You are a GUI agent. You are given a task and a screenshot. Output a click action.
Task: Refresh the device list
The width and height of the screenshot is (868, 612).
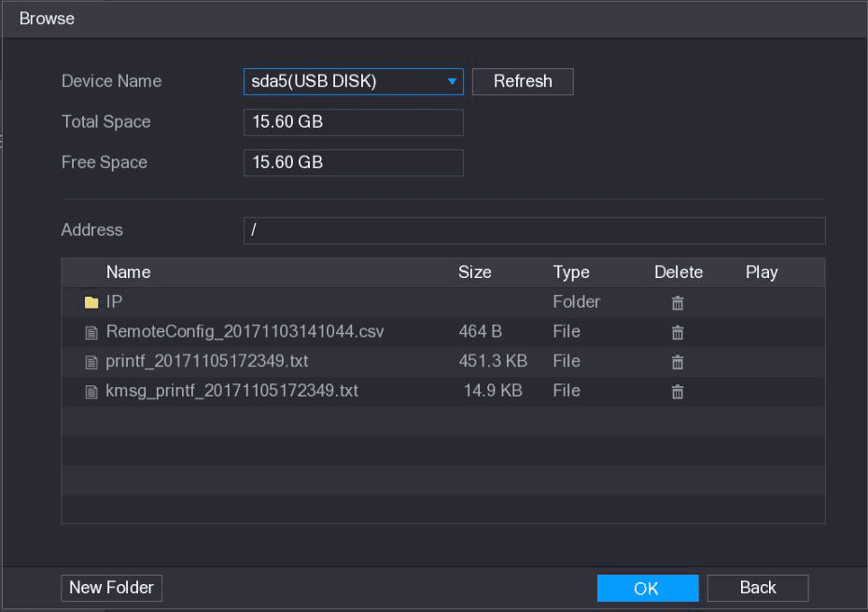click(523, 81)
